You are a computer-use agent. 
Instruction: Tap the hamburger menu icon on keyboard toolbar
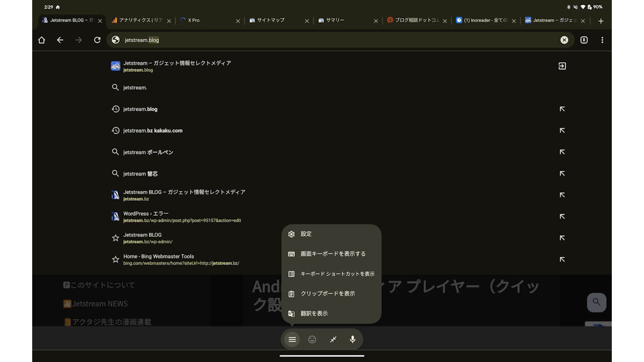point(292,339)
